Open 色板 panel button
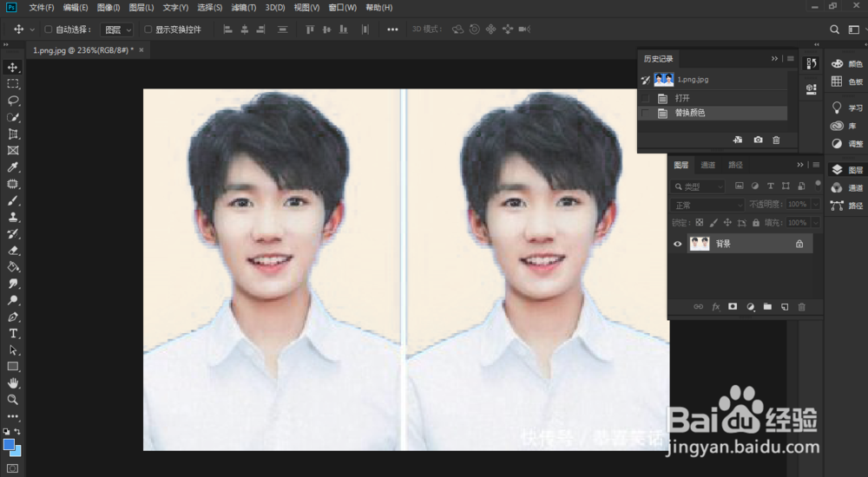 (847, 82)
